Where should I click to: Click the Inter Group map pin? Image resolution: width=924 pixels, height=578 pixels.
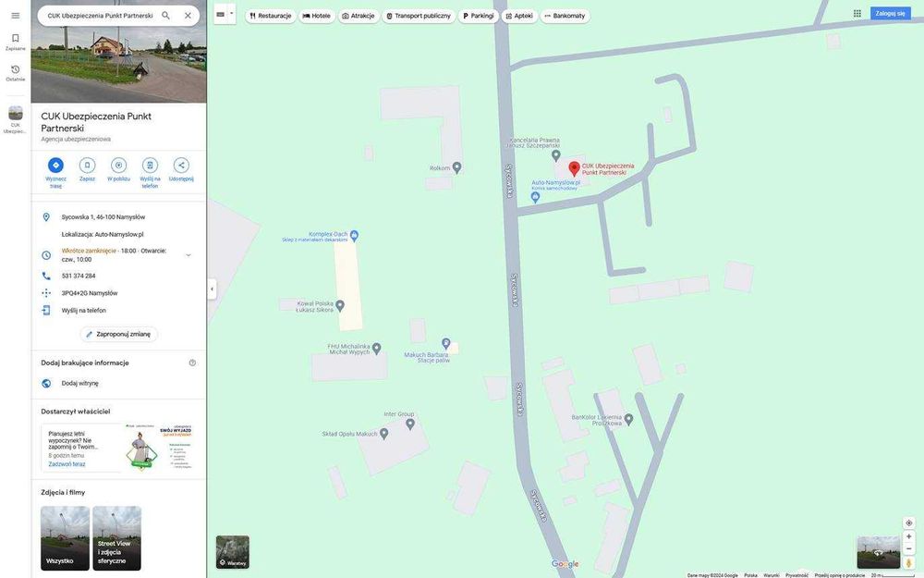click(x=410, y=424)
